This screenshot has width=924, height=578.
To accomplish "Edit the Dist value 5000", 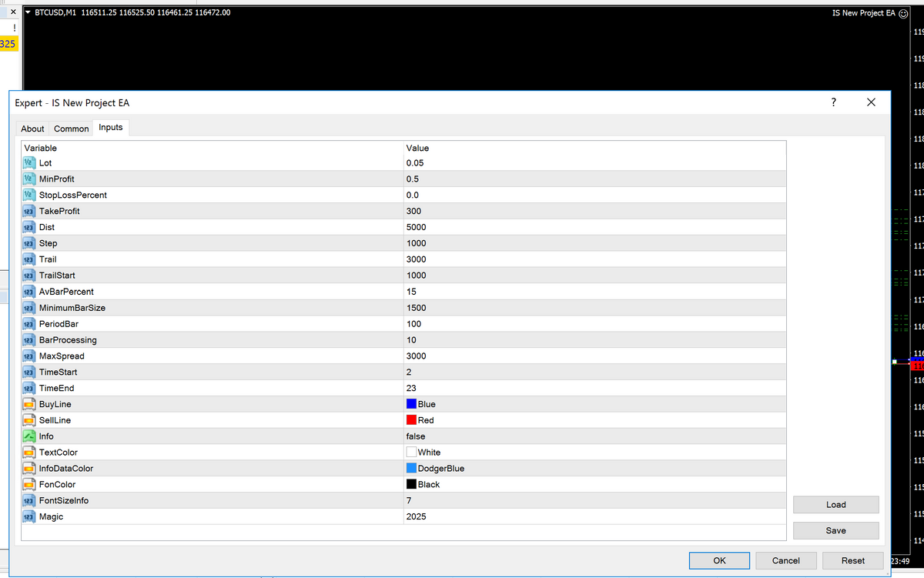I will click(x=416, y=228).
